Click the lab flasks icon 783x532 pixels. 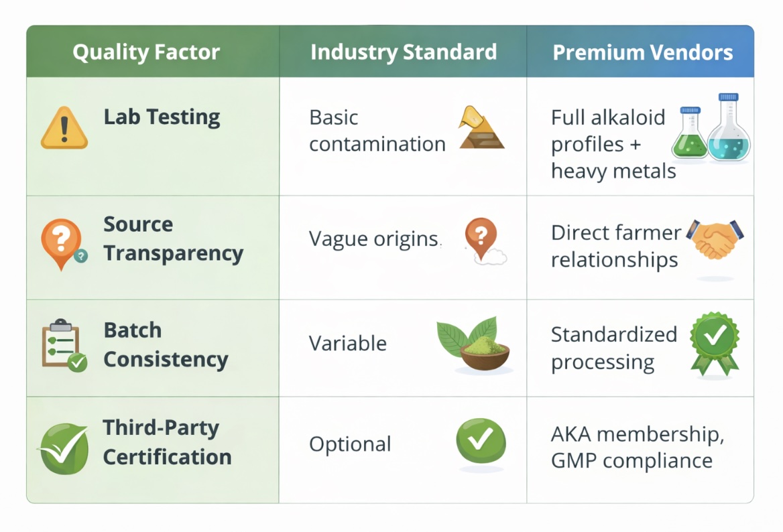click(711, 128)
